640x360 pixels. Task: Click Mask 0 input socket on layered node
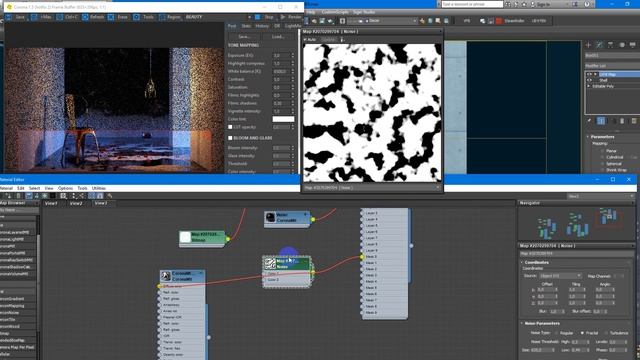(x=362, y=257)
